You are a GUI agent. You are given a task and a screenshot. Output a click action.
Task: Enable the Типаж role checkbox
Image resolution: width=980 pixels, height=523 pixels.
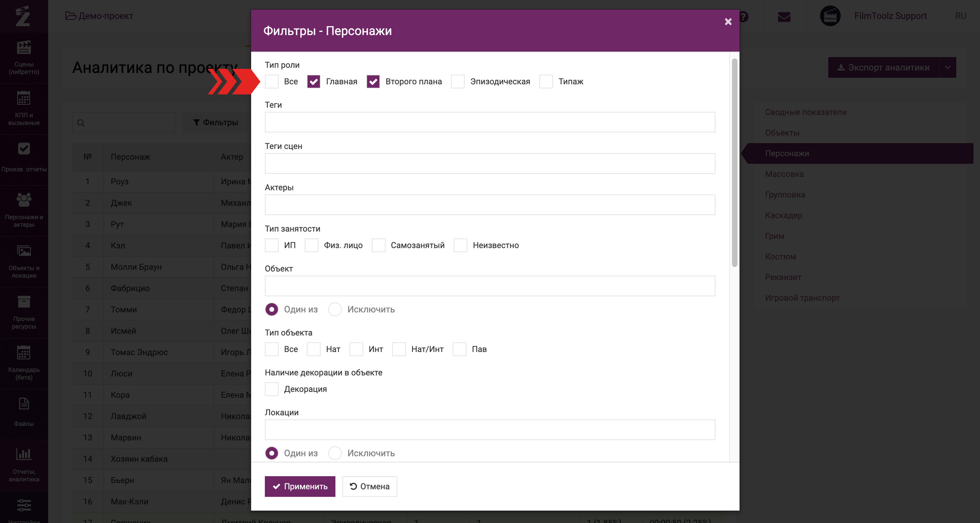coord(546,82)
